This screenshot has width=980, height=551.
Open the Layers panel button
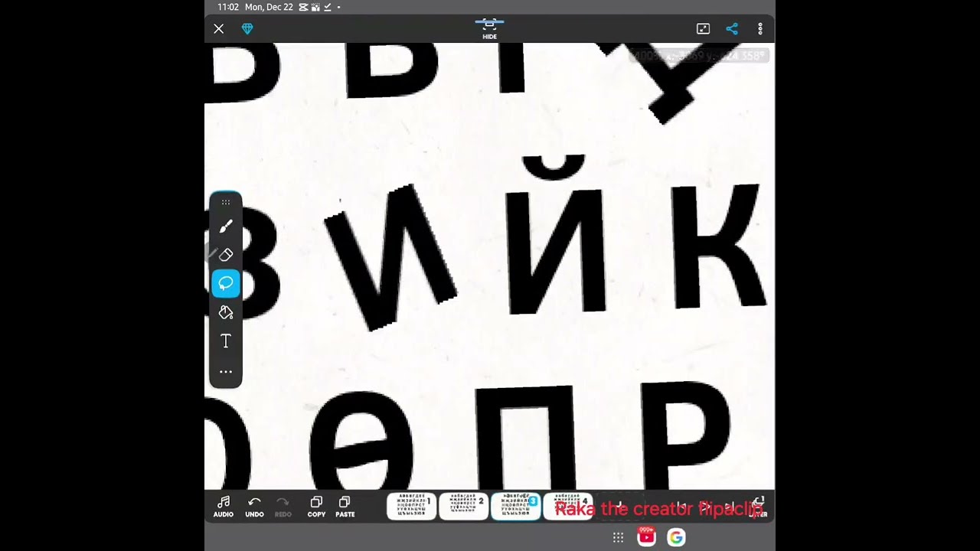coord(759,507)
